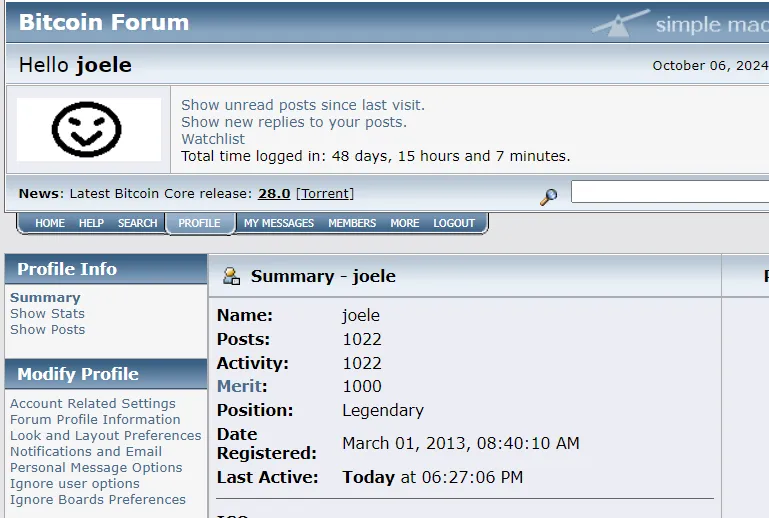769x518 pixels.
Task: Show unread posts since last visit
Action: click(x=303, y=105)
